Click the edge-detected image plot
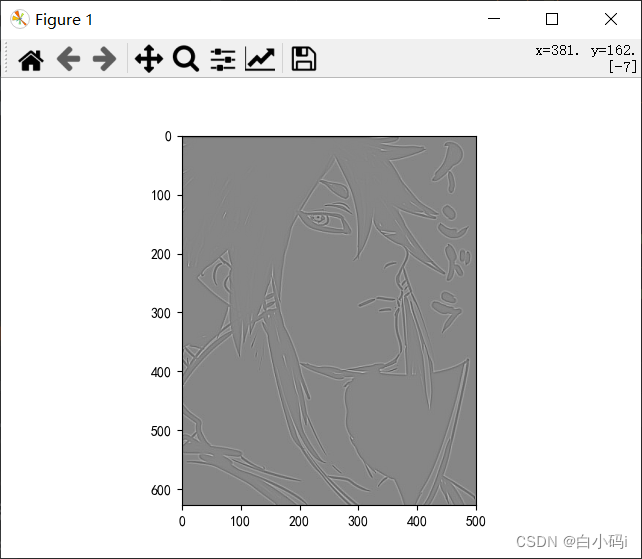Image resolution: width=642 pixels, height=559 pixels. click(x=329, y=320)
